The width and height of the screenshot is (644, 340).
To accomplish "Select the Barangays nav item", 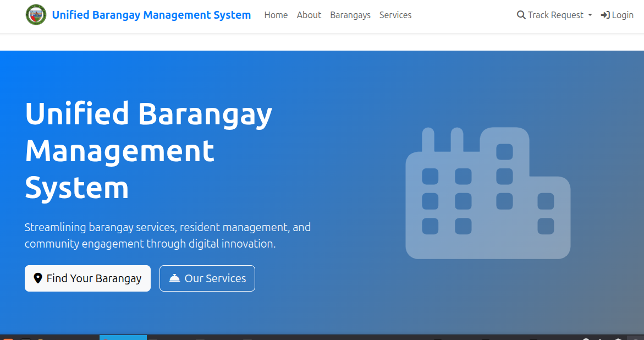I will click(350, 15).
